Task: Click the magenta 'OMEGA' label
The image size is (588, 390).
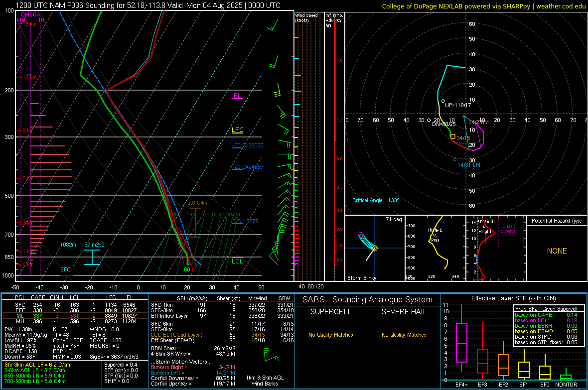Action: 31,14
